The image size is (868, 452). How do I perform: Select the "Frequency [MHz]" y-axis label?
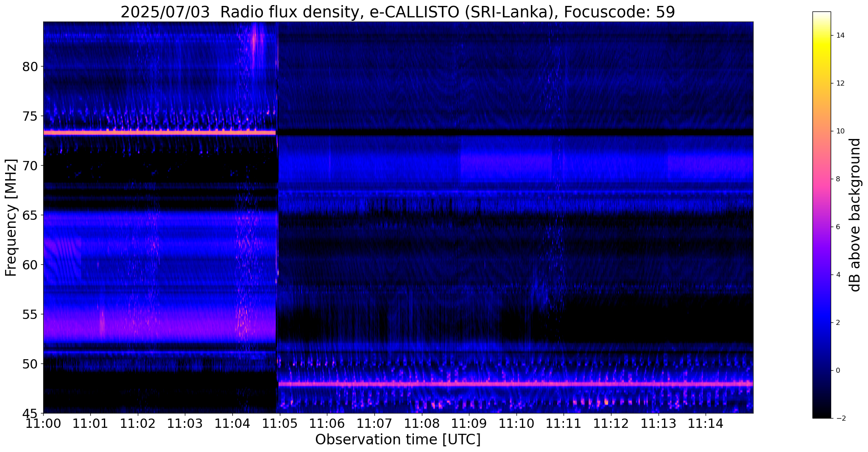[11, 218]
